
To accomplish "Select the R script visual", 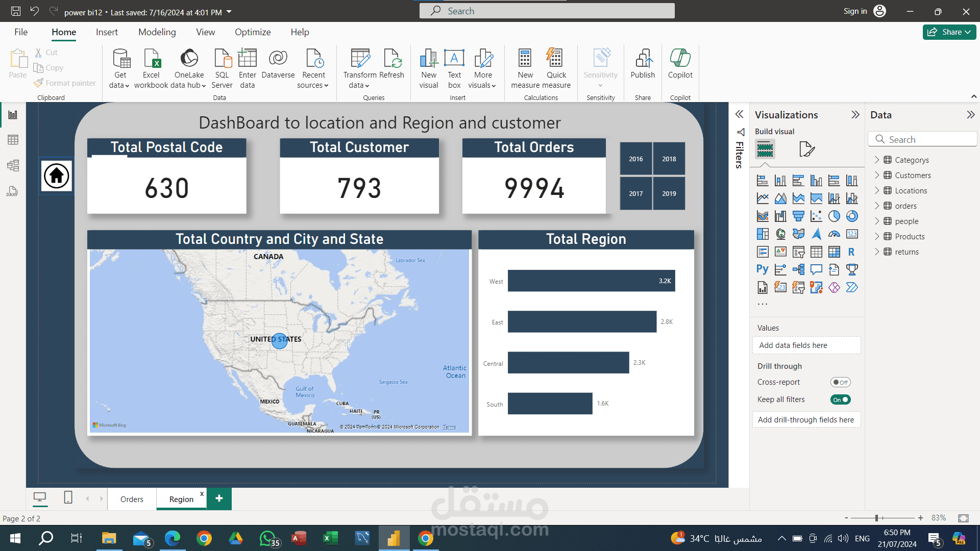I will 851,252.
